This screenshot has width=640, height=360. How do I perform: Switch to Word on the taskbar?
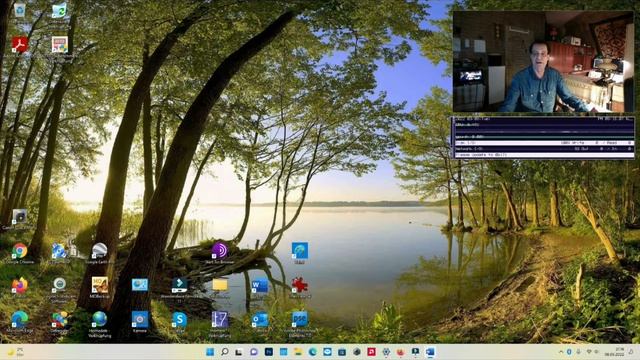click(430, 352)
